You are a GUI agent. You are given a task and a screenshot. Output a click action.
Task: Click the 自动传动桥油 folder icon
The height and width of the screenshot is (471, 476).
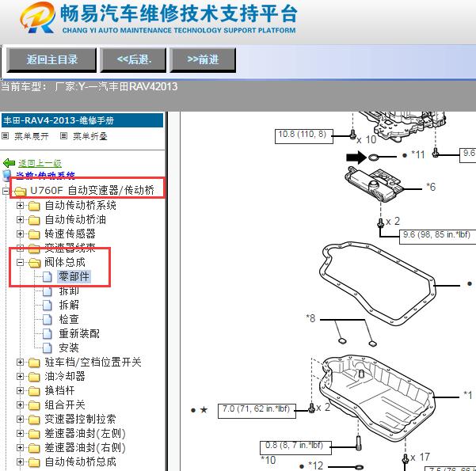point(34,220)
